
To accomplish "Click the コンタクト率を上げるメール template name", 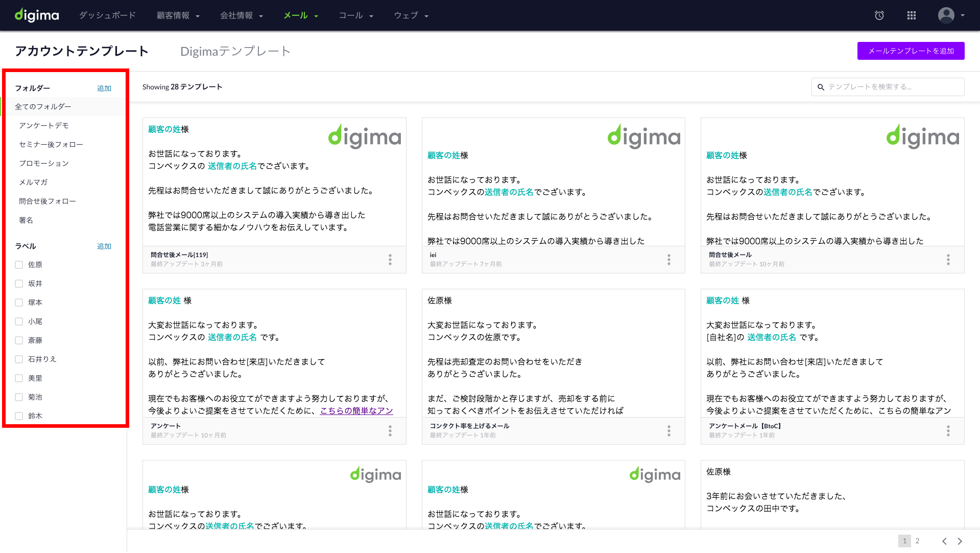I will (x=469, y=426).
